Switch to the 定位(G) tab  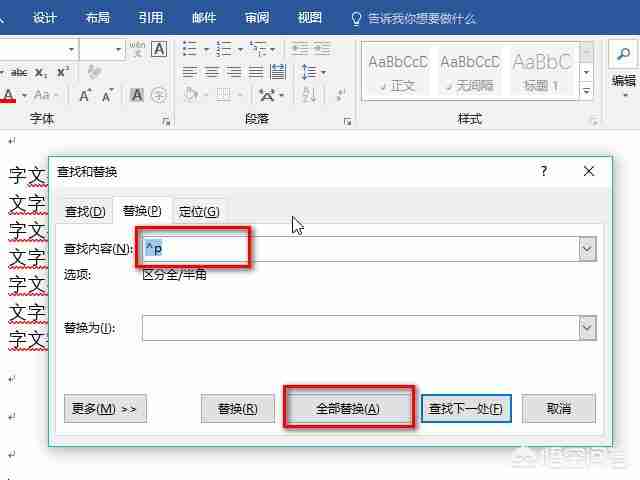(199, 211)
